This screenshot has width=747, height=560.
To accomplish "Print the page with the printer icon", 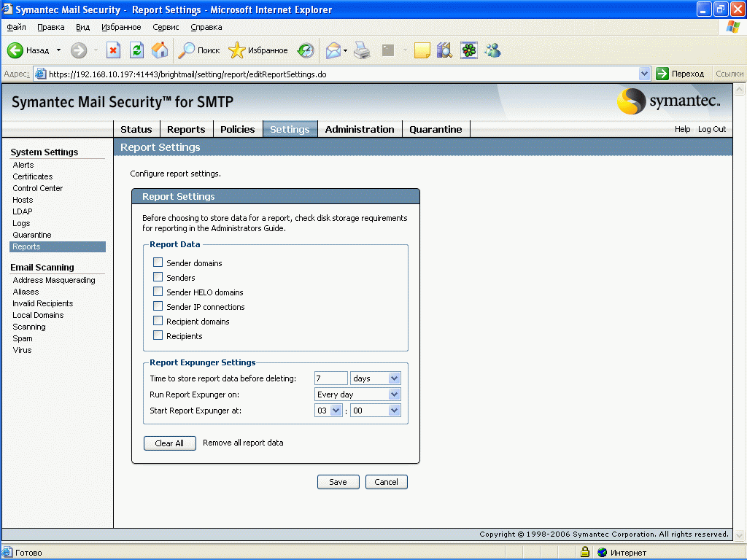I will point(362,50).
